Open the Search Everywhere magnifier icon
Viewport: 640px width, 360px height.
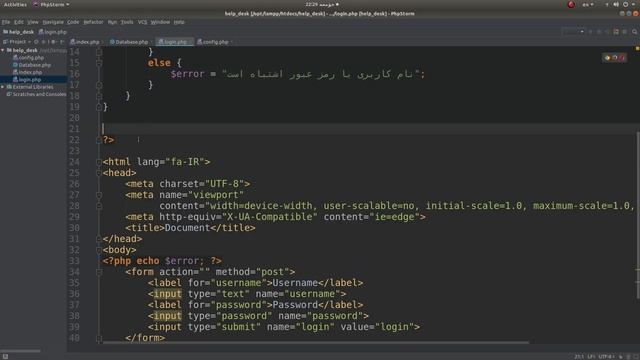click(x=634, y=32)
